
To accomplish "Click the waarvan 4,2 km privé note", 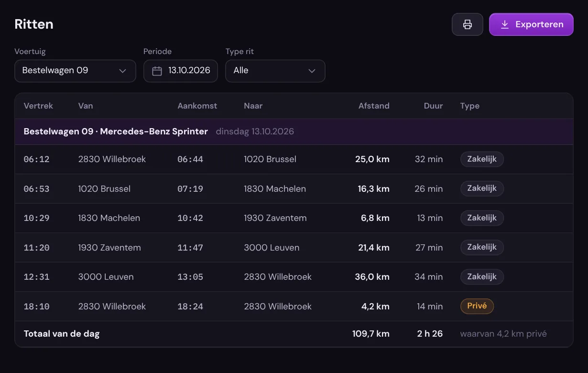I will [x=503, y=334].
